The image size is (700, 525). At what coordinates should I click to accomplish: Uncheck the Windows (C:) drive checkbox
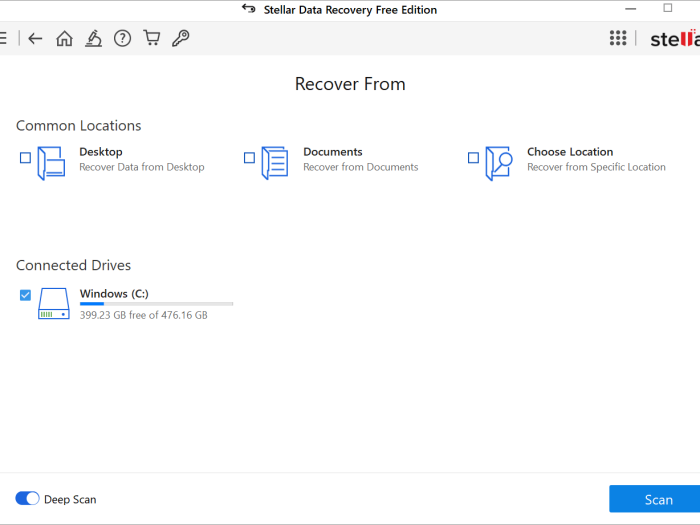(x=25, y=295)
